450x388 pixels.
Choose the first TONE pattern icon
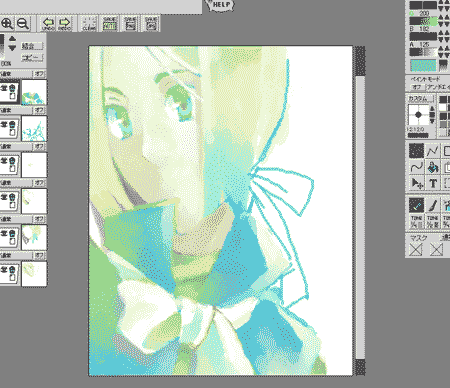[x=416, y=221]
